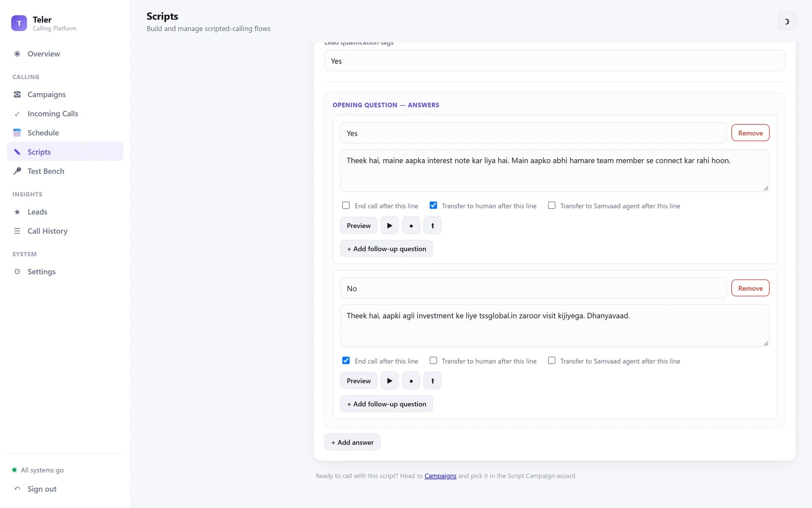This screenshot has width=812, height=508.
Task: Upload audio for the No answer
Action: pos(432,381)
